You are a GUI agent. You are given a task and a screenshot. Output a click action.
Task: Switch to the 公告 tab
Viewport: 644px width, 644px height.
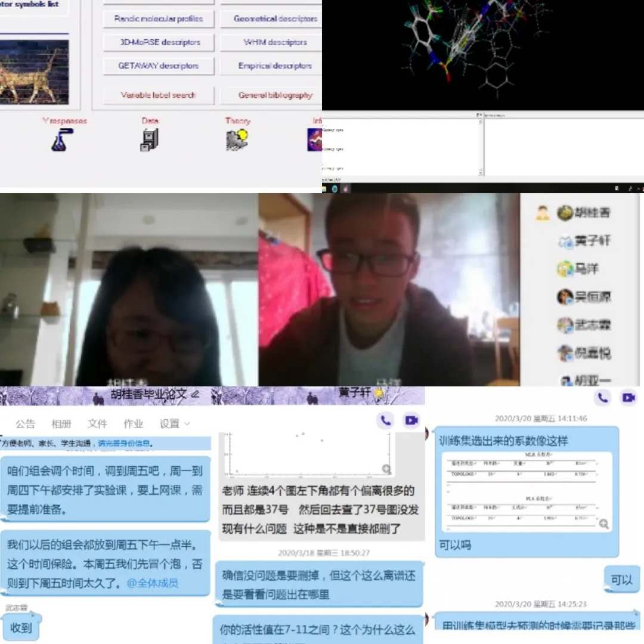point(25,424)
